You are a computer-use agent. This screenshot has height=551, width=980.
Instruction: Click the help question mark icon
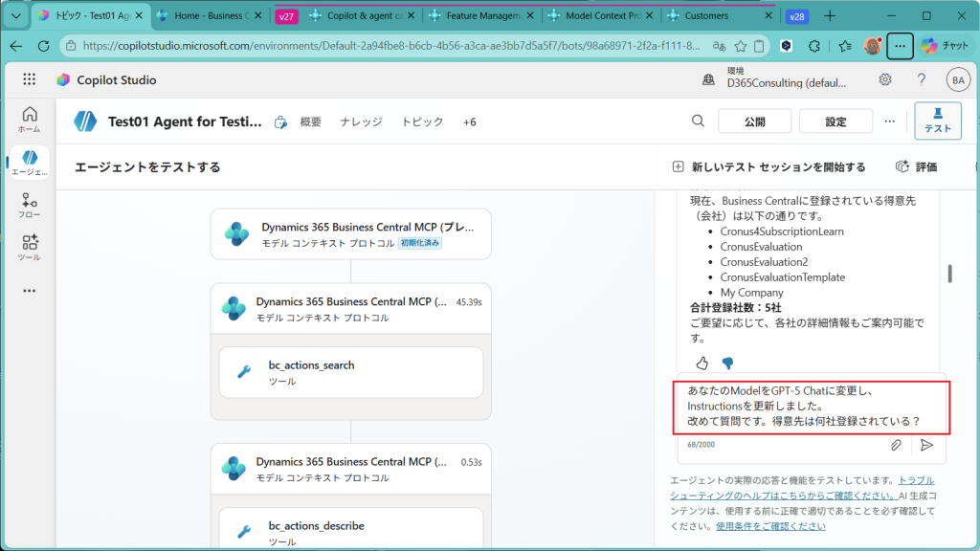921,79
